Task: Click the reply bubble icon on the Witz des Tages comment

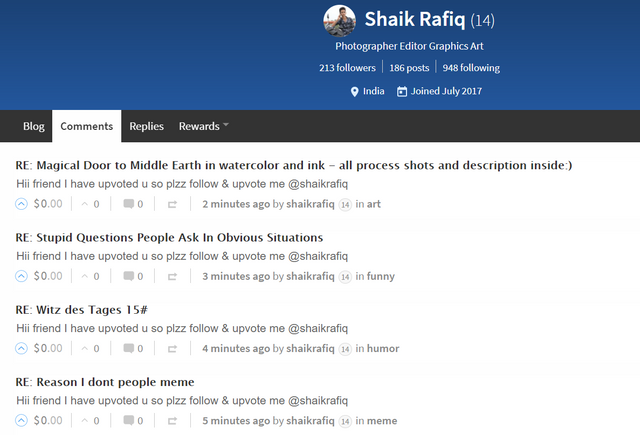Action: (128, 348)
